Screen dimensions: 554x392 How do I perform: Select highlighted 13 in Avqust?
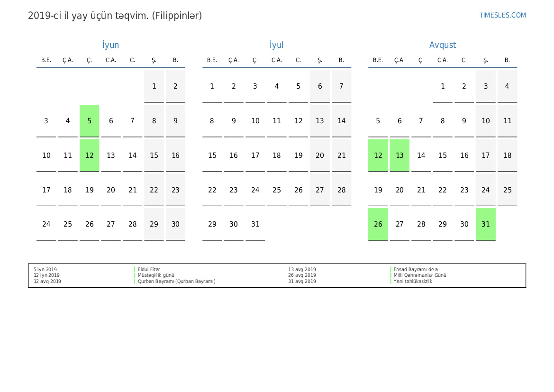(x=400, y=155)
